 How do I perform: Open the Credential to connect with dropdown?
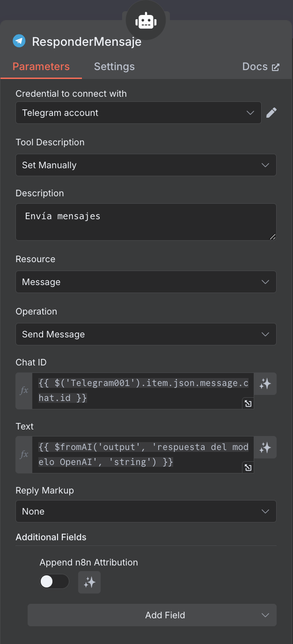pyautogui.click(x=138, y=113)
